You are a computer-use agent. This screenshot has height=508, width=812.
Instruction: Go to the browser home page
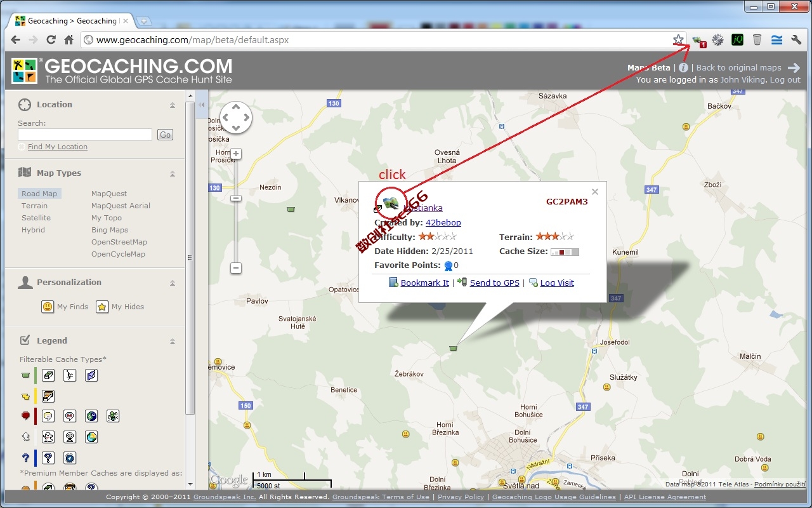(x=69, y=40)
